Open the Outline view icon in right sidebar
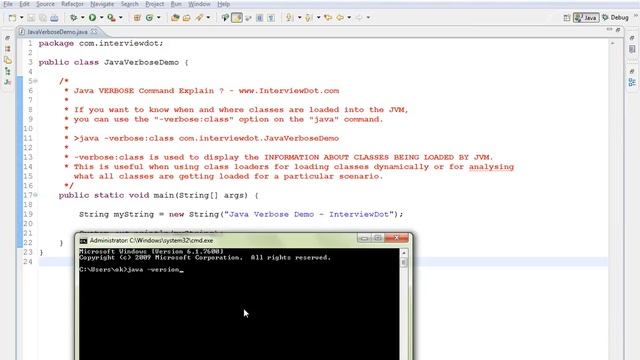The height and width of the screenshot is (360, 640). point(632,82)
